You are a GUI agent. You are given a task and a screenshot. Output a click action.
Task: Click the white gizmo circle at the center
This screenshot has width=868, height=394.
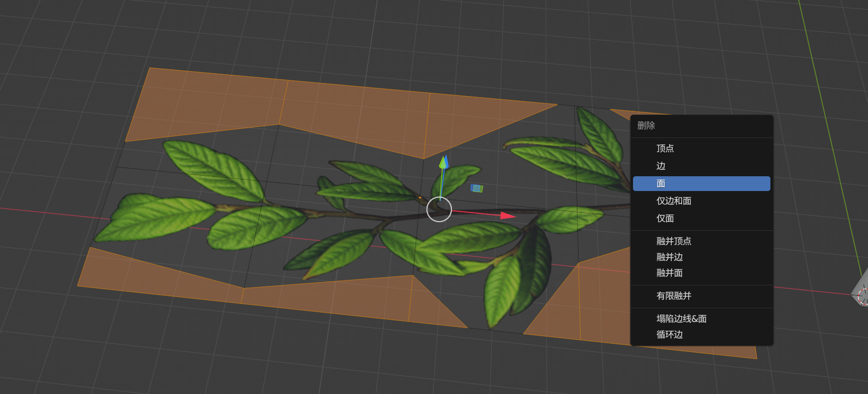[x=439, y=210]
